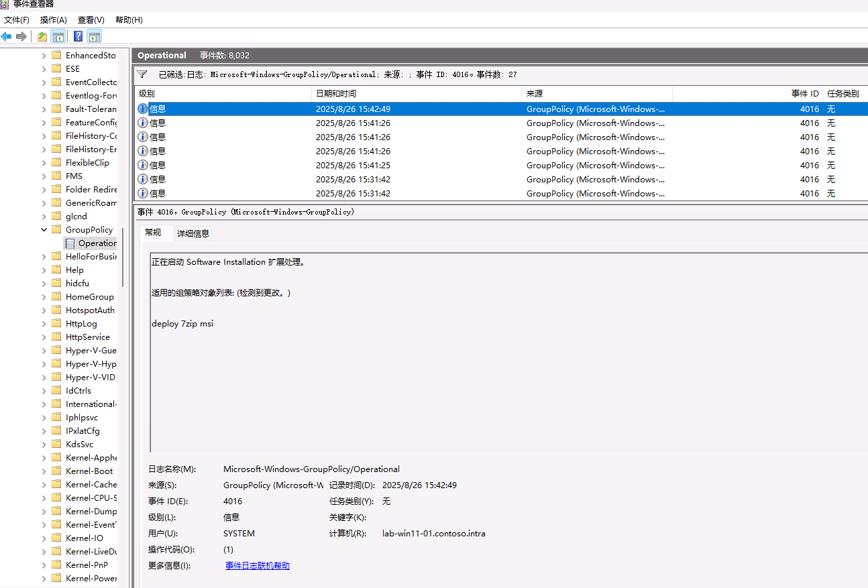Click the forward arrow toolbar button
The height and width of the screenshot is (588, 868).
(x=21, y=36)
